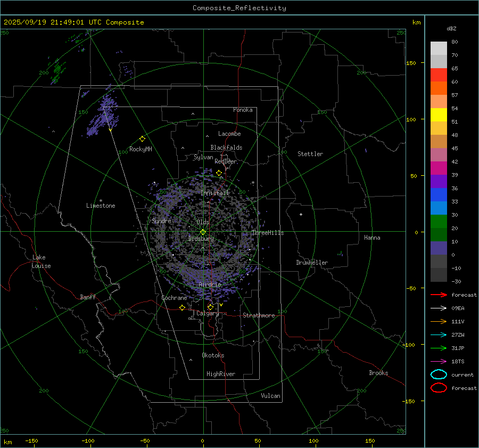Click the UTC Composite timestamp text
This screenshot has width=479, height=448.
click(x=74, y=22)
